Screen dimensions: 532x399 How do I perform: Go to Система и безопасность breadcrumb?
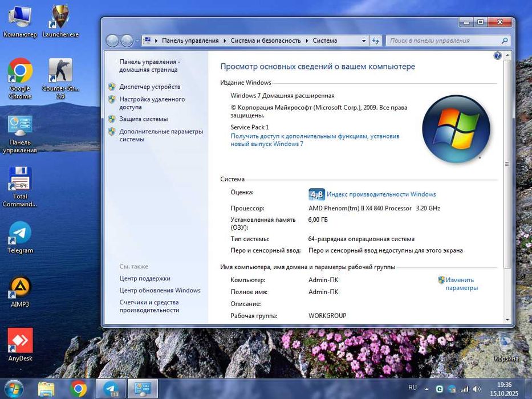pyautogui.click(x=266, y=40)
